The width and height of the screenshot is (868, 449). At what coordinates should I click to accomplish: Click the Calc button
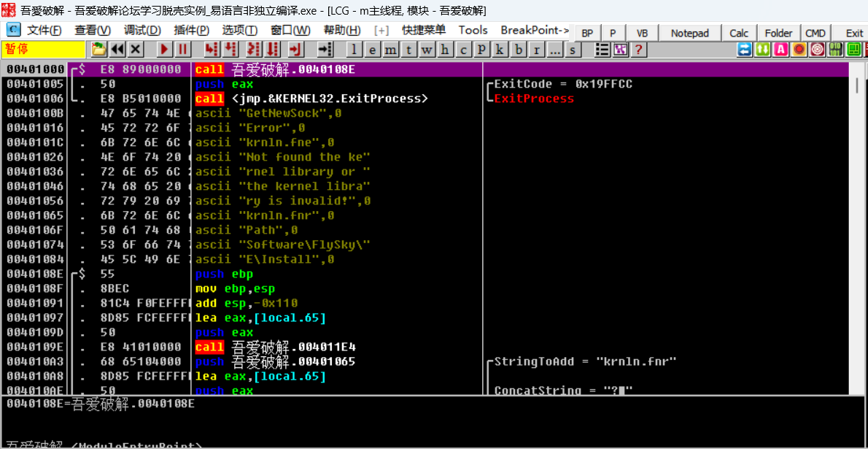(x=739, y=34)
